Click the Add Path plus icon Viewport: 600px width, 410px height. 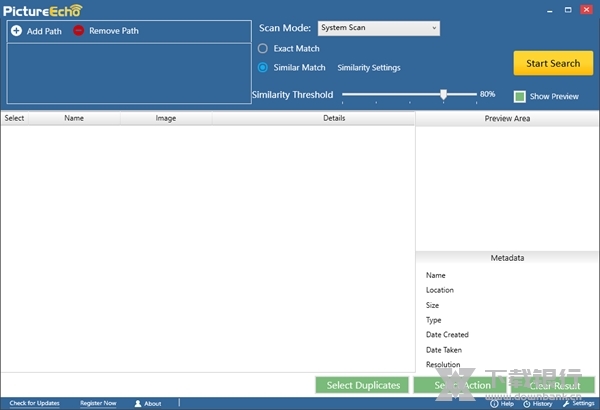pos(16,31)
